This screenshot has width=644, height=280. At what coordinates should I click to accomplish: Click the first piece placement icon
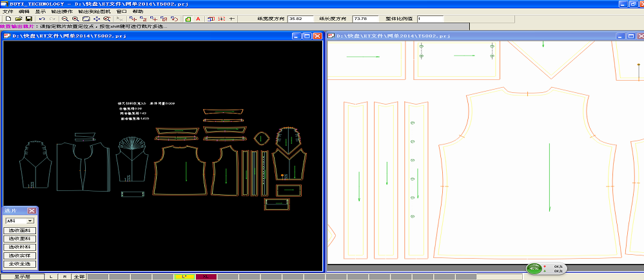[x=133, y=19]
